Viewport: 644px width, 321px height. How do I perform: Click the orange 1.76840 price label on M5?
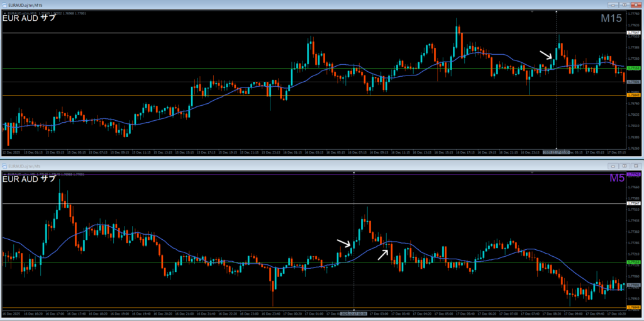[x=633, y=308]
